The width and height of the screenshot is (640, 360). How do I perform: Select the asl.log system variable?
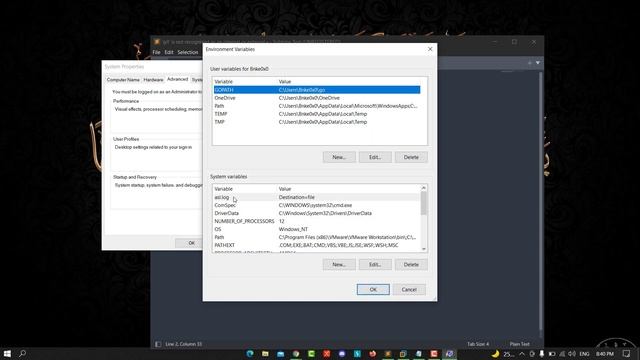pos(317,197)
